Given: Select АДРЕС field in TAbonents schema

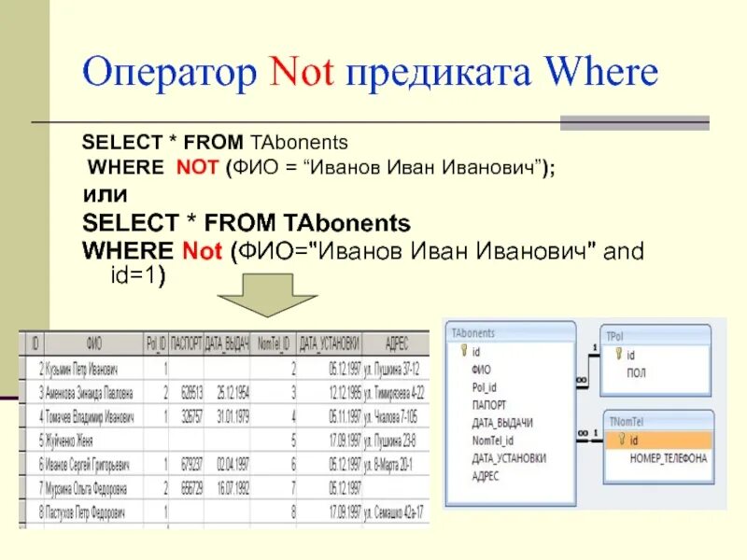Looking at the screenshot, I should pyautogui.click(x=486, y=476).
